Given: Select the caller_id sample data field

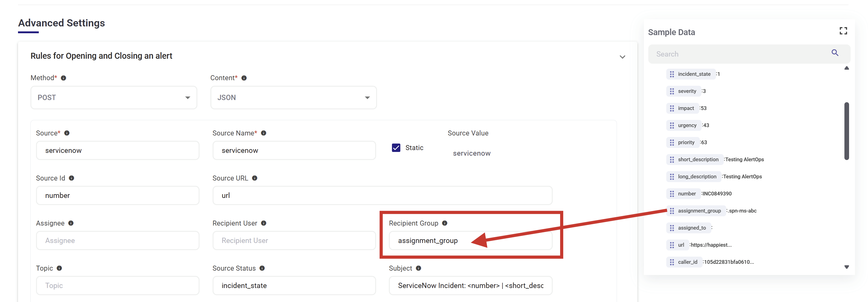Looking at the screenshot, I should point(684,262).
